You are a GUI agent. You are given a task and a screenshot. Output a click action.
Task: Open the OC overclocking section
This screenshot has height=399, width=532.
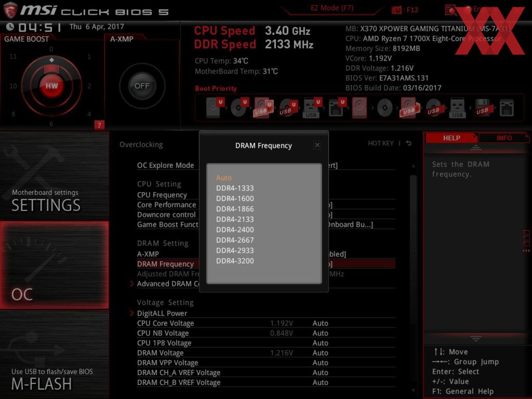tap(54, 265)
